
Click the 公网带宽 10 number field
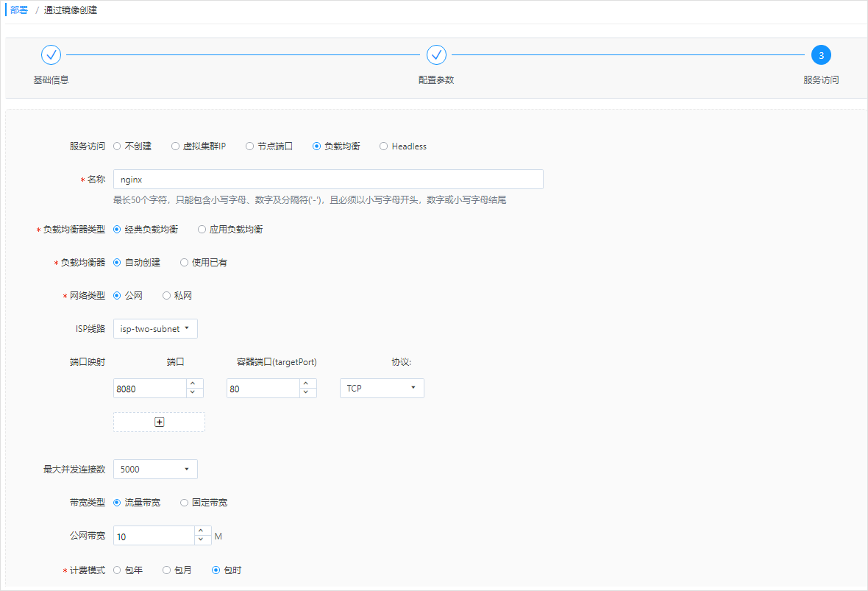click(x=154, y=536)
